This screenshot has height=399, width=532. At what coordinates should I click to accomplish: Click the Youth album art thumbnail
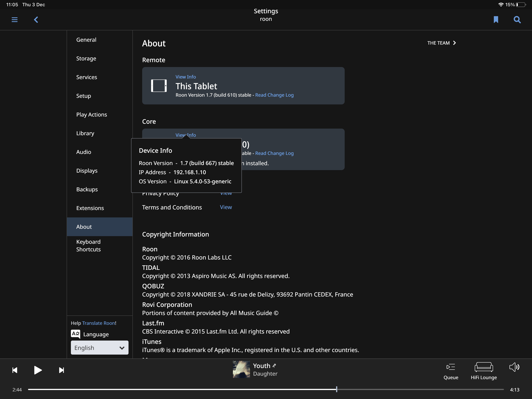point(241,369)
